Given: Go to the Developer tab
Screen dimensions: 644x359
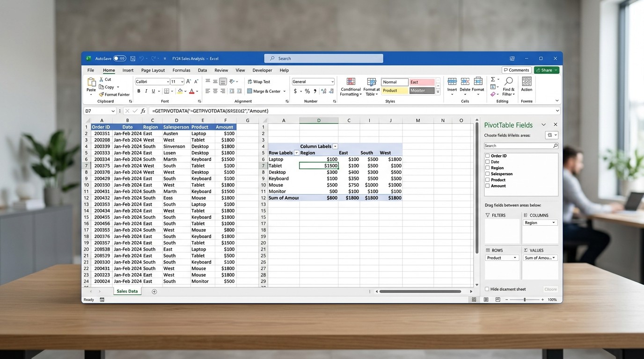Looking at the screenshot, I should pos(262,70).
